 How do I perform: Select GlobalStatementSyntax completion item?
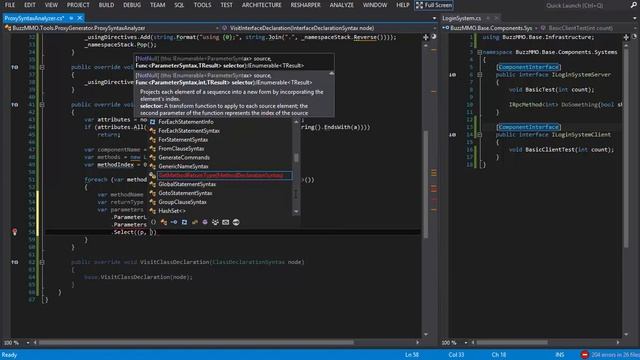click(220, 184)
